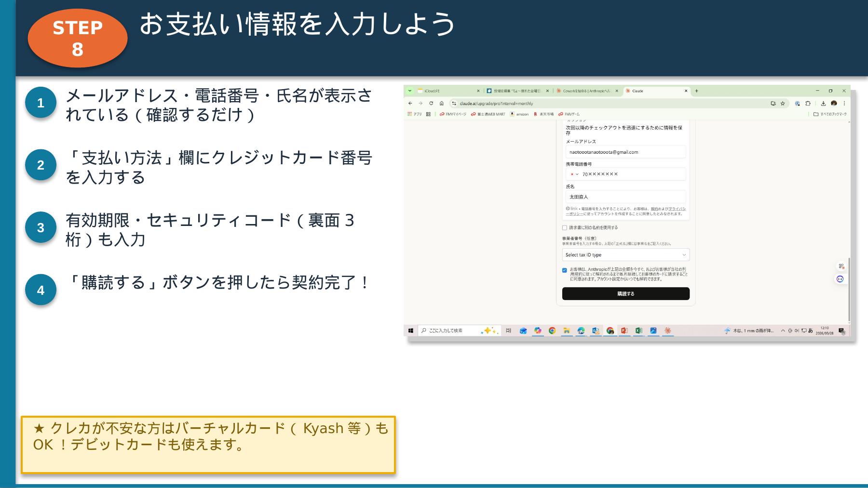The image size is (868, 488).
Task: Click the email address input field
Action: [625, 152]
